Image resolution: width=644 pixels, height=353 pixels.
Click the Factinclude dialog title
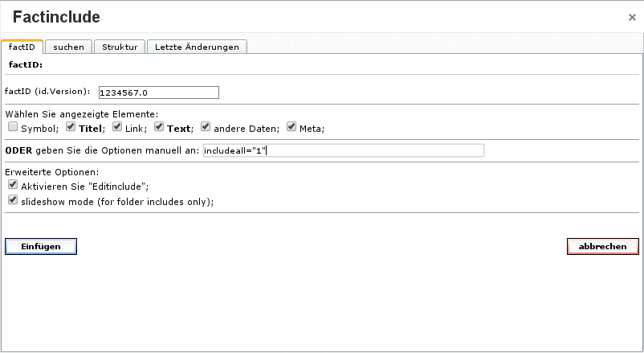click(x=56, y=17)
